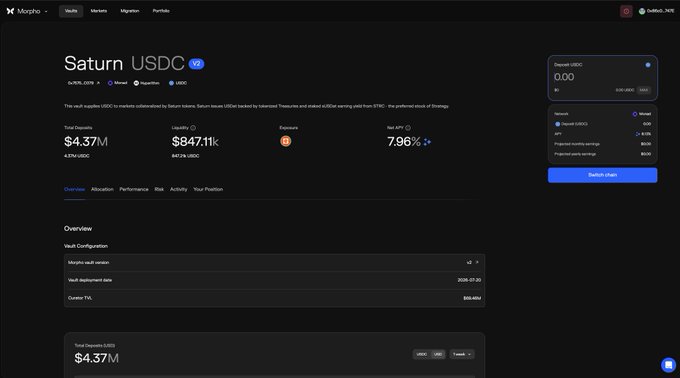Click the APY sparkle icon in summary
The height and width of the screenshot is (378, 680).
[638, 134]
